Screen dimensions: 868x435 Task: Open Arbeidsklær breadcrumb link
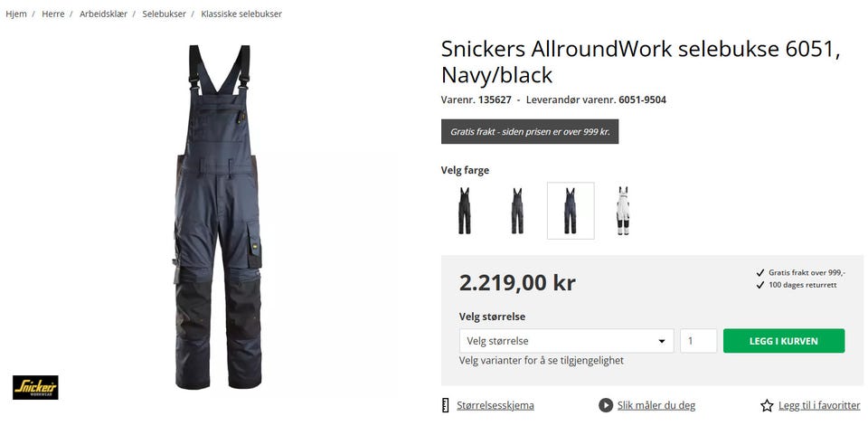tap(103, 14)
